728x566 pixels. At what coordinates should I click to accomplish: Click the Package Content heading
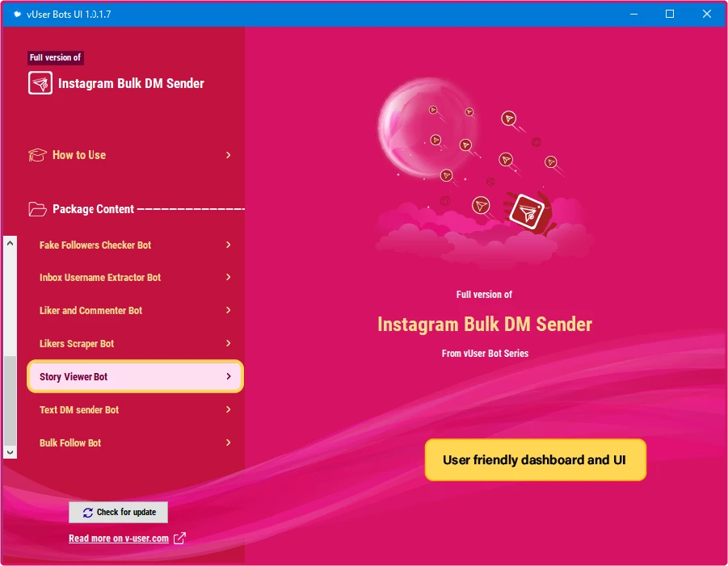click(93, 209)
